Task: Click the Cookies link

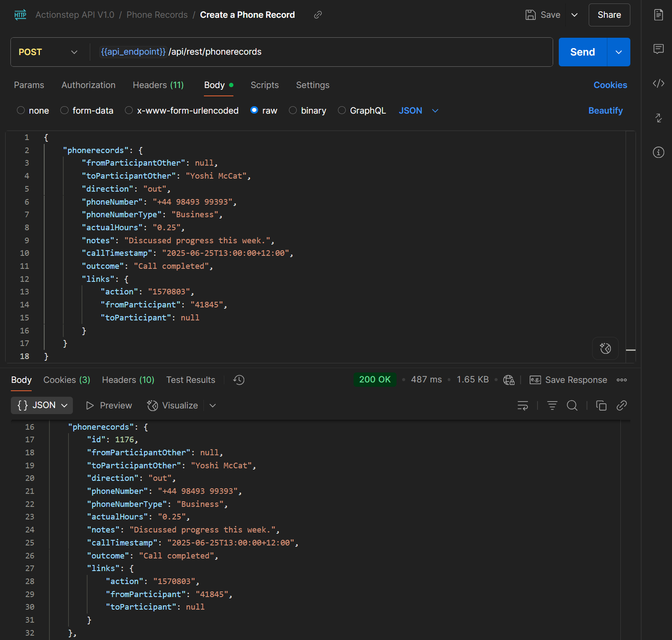Action: pos(610,85)
